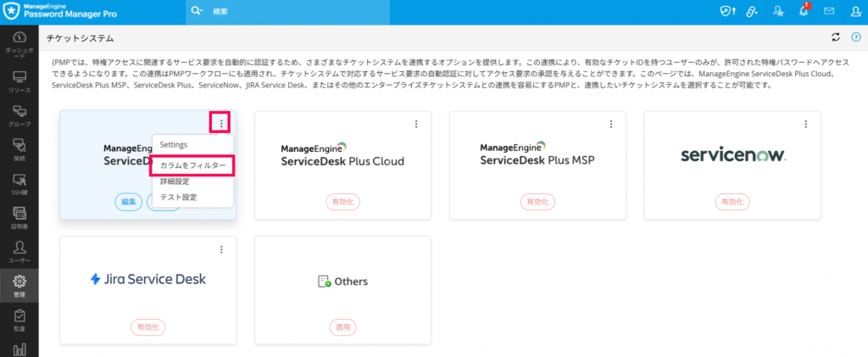Image resolution: width=868 pixels, height=357 pixels.
Task: Choose カラムをフィルター from the open menu
Action: pos(192,165)
